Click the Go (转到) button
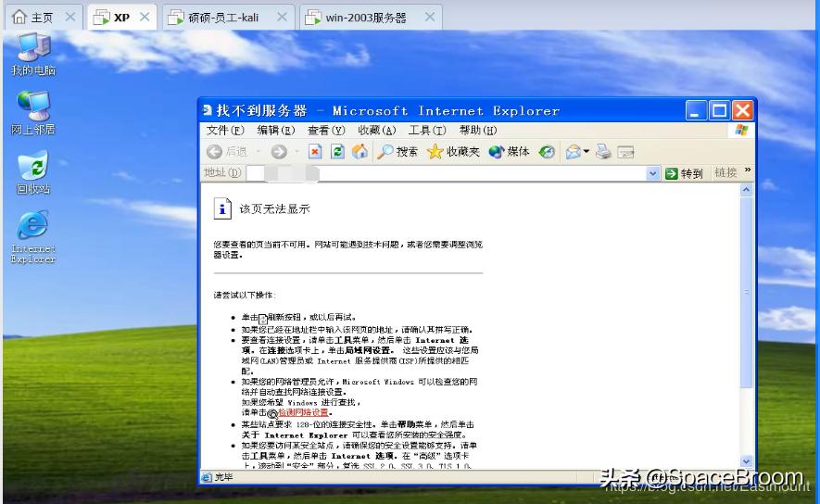 click(684, 173)
